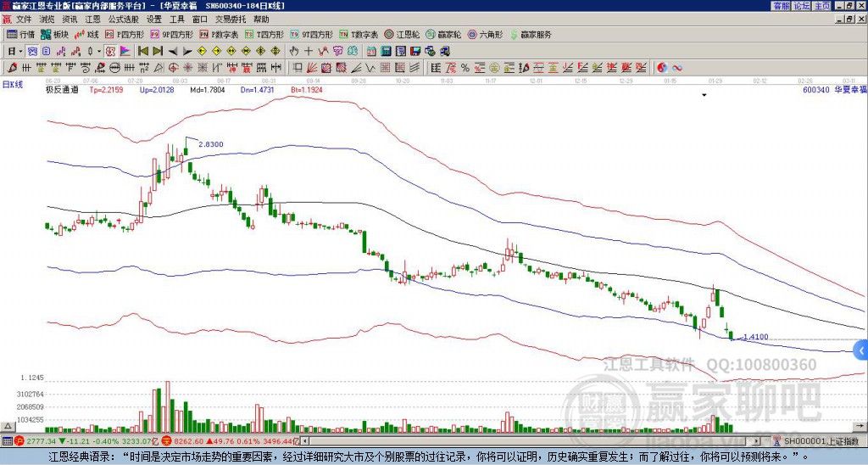Click the 行情 toolbar button
The image size is (868, 465).
[x=20, y=34]
